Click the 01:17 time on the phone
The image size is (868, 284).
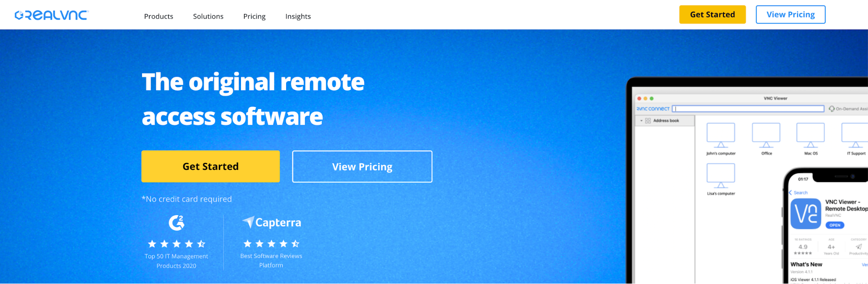[803, 179]
